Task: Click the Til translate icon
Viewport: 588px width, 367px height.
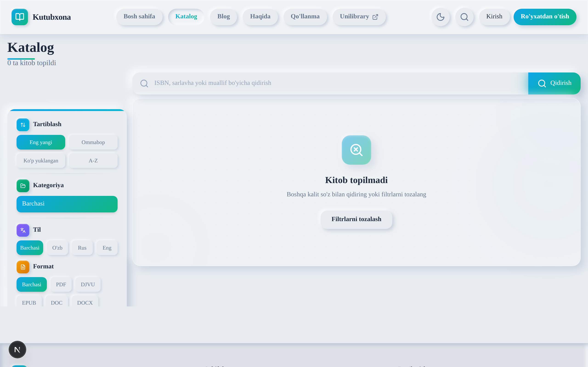Action: coord(23,230)
